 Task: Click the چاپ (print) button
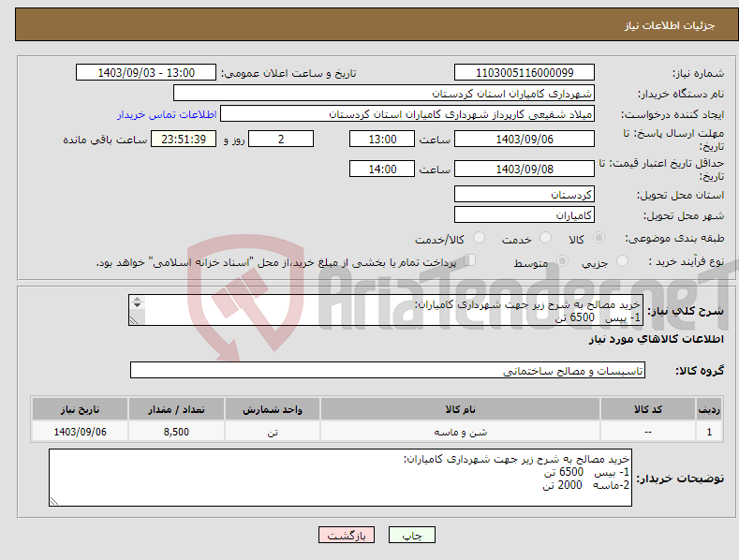[x=411, y=535]
